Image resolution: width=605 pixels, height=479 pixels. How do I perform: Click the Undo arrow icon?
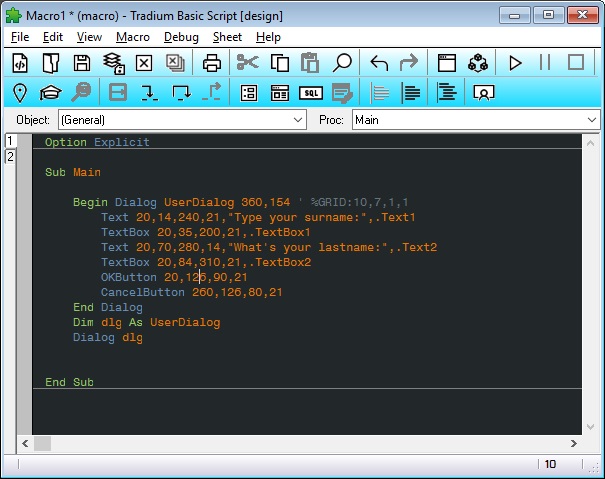pos(379,63)
